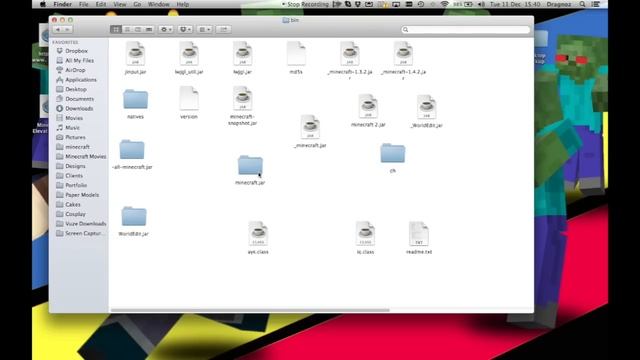Select the WorldEdit.jar folder
The height and width of the screenshot is (360, 640).
coord(133,216)
